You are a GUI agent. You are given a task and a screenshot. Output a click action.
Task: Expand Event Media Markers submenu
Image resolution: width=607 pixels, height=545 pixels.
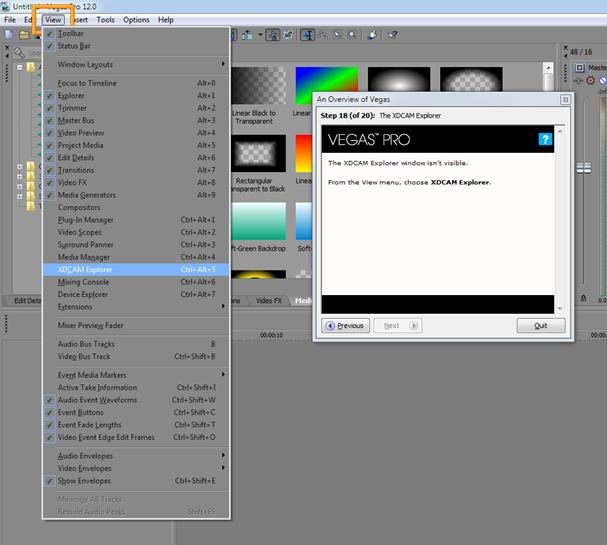[135, 375]
